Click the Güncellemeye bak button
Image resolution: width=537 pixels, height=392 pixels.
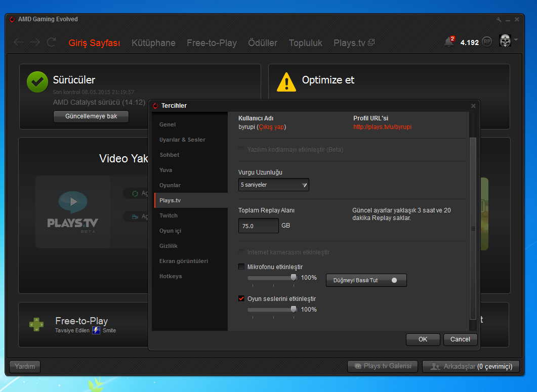(x=91, y=116)
